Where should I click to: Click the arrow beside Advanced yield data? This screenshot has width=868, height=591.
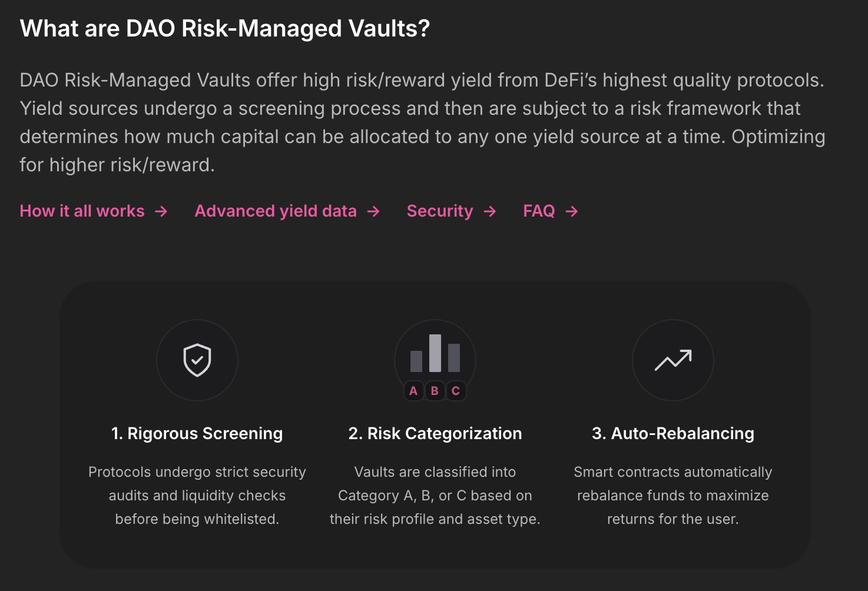tap(373, 211)
